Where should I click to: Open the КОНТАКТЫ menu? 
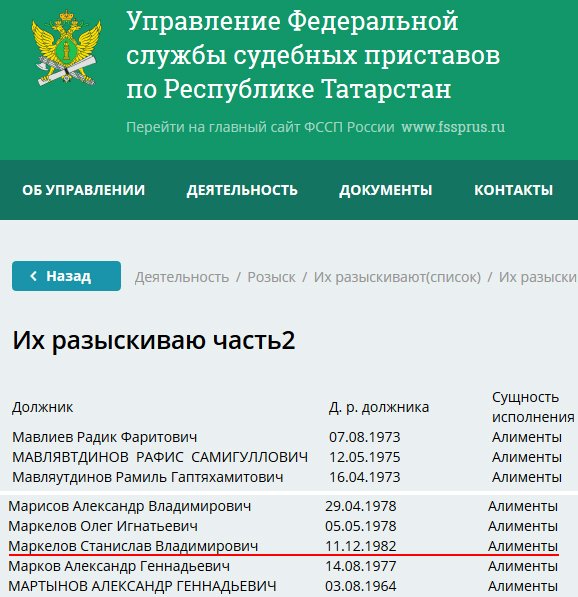click(x=513, y=190)
